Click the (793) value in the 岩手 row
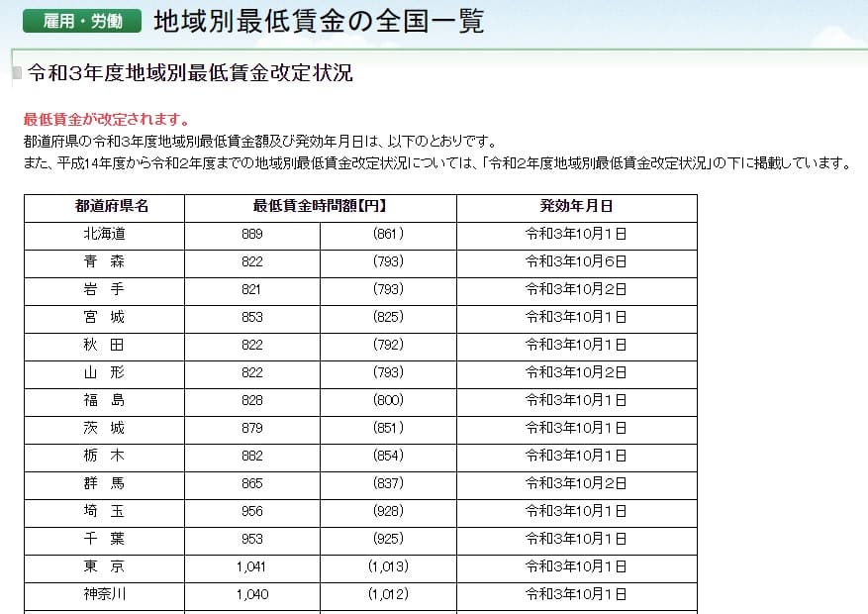 (x=388, y=289)
